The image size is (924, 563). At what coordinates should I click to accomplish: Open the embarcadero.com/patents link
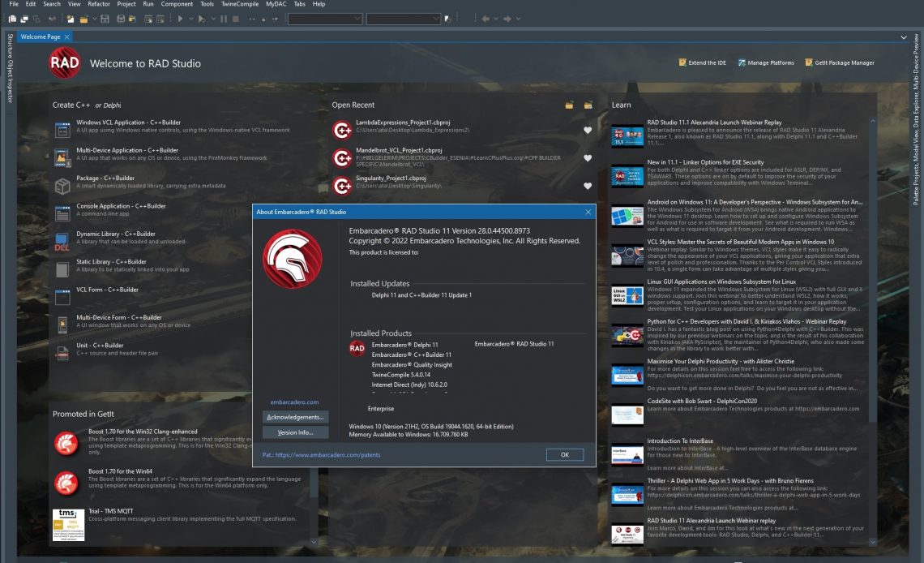pos(327,454)
